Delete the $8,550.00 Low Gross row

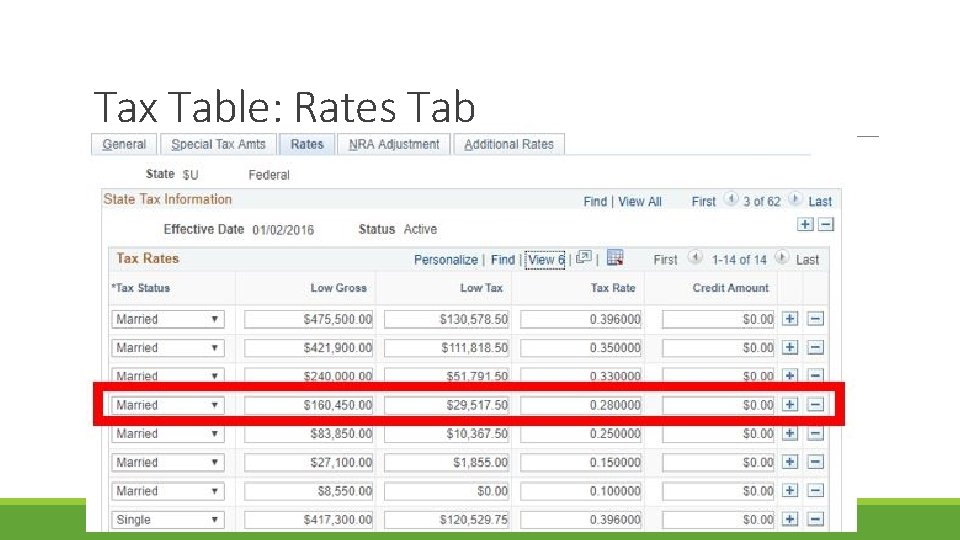(x=816, y=490)
